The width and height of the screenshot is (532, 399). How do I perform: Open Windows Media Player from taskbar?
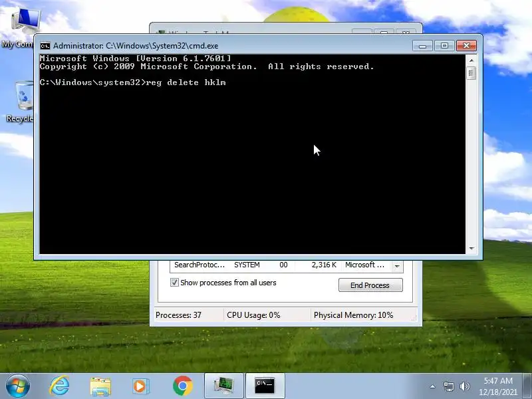[x=141, y=386]
